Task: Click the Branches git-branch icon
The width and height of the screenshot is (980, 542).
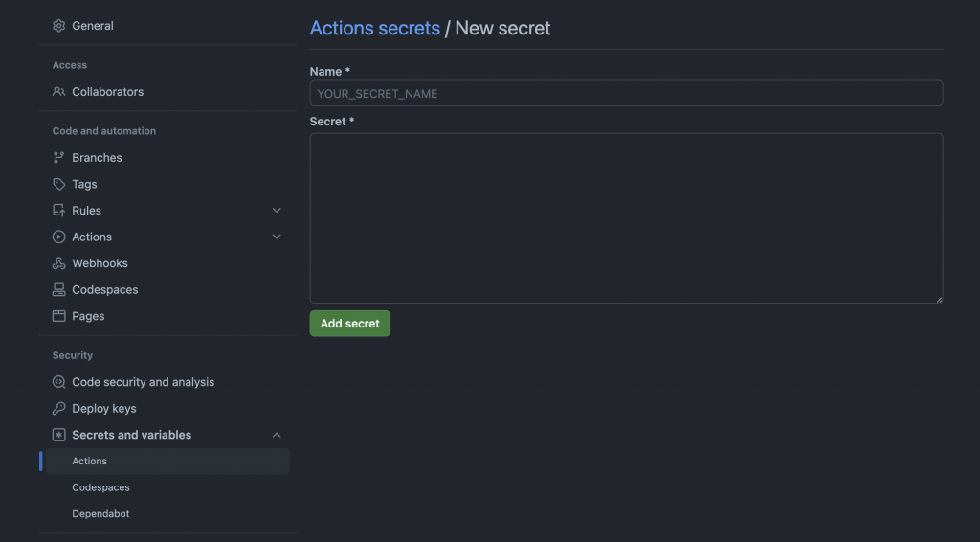Action: pyautogui.click(x=59, y=158)
